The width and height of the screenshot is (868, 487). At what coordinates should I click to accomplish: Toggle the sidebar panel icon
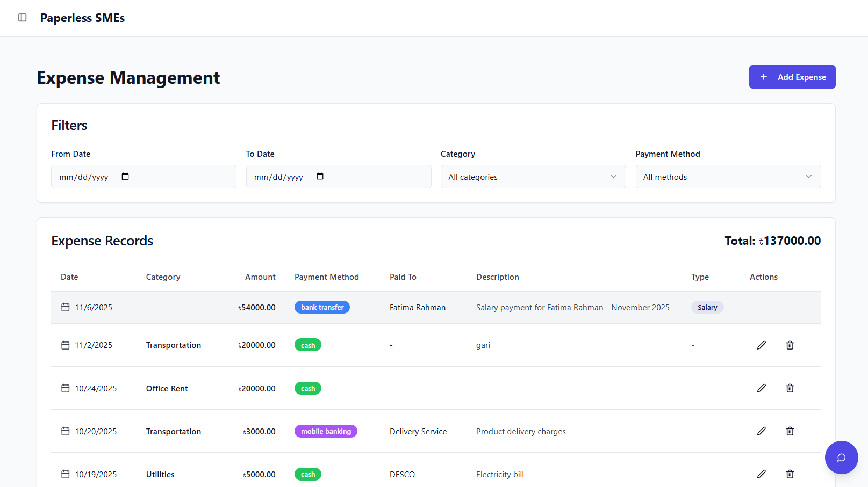coord(22,17)
